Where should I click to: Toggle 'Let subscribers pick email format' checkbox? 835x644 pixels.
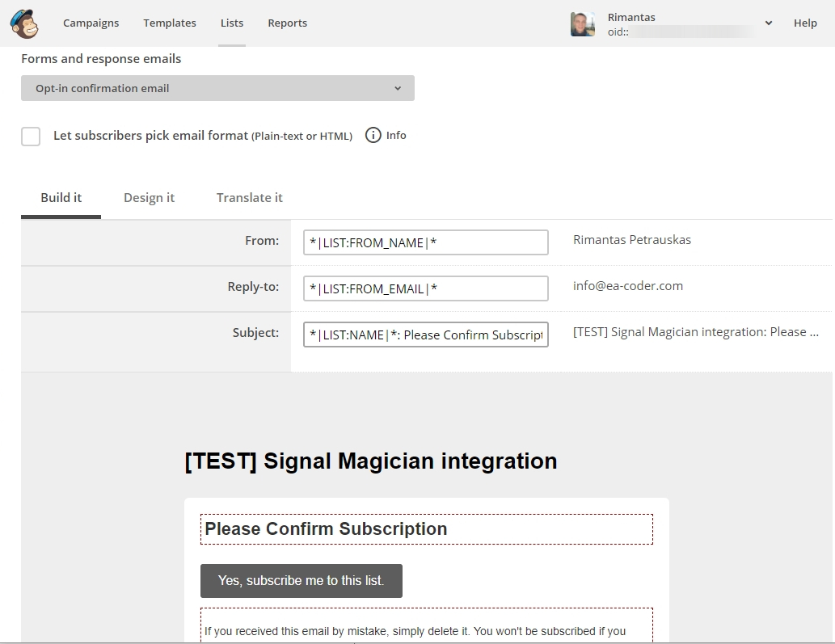[31, 136]
